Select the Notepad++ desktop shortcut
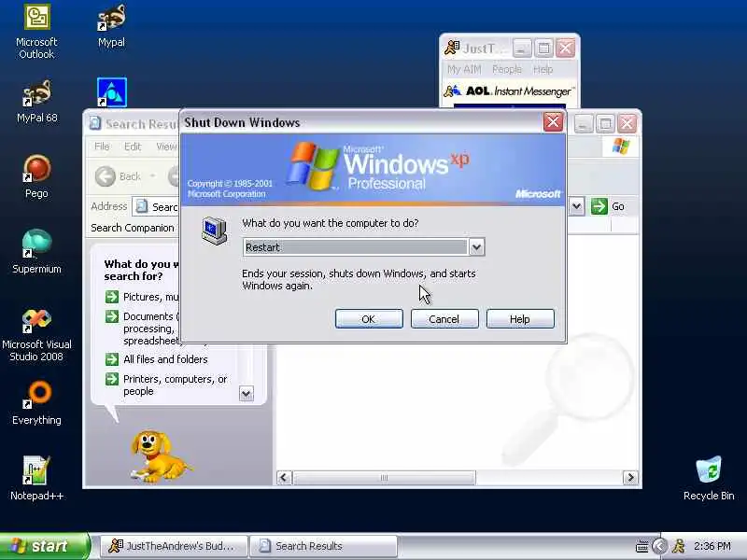747x560 pixels. (x=36, y=479)
